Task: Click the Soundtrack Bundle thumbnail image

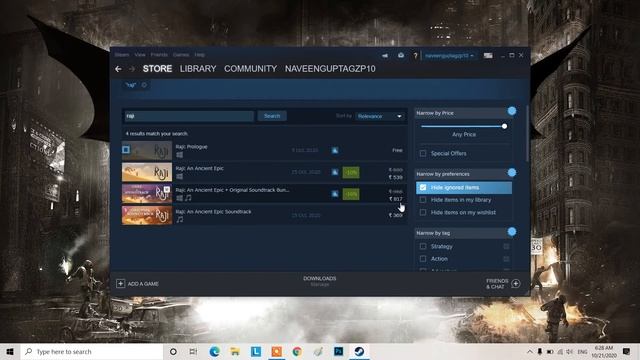Action: (147, 194)
